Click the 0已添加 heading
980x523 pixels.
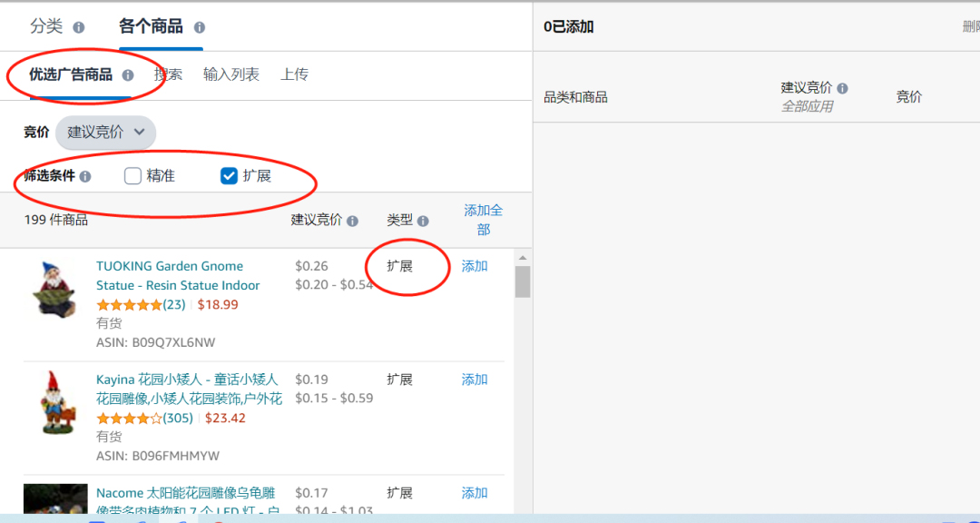pos(569,27)
